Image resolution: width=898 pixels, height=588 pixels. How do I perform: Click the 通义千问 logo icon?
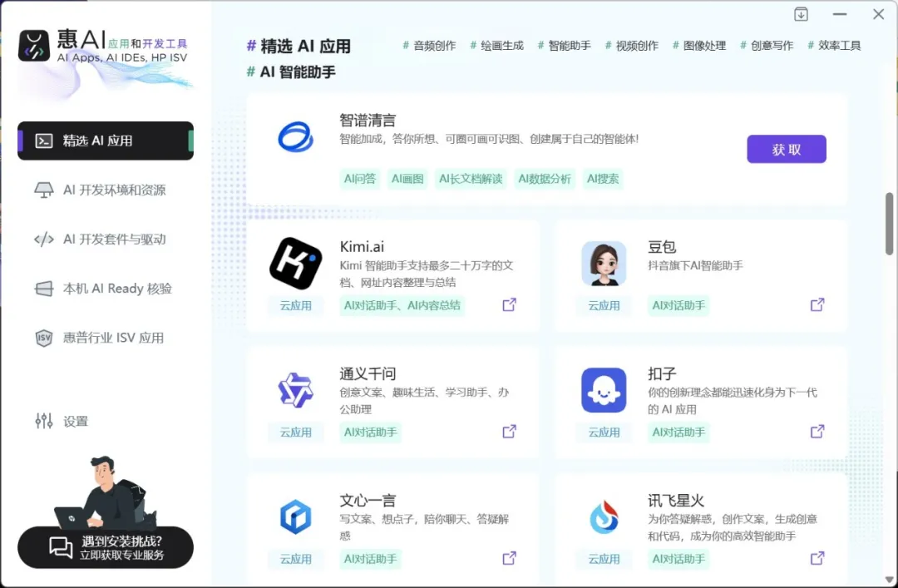point(295,390)
